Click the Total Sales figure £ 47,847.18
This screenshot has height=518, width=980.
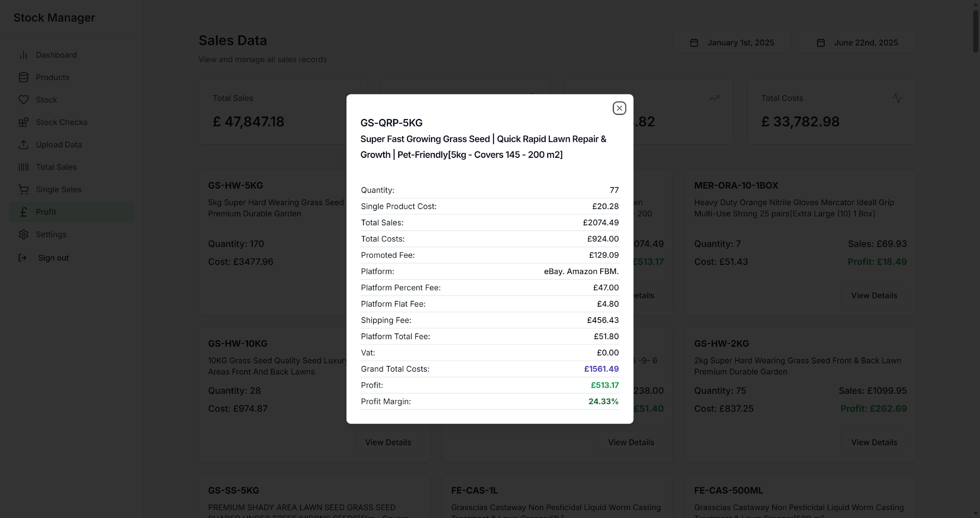point(248,122)
